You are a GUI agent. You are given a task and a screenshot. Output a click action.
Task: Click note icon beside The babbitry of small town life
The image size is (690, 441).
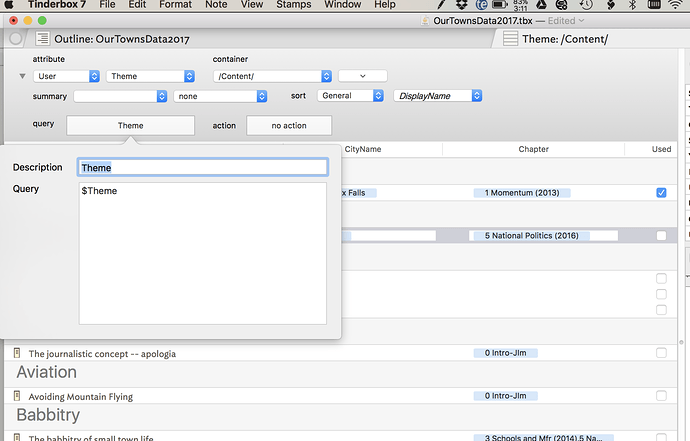17,437
